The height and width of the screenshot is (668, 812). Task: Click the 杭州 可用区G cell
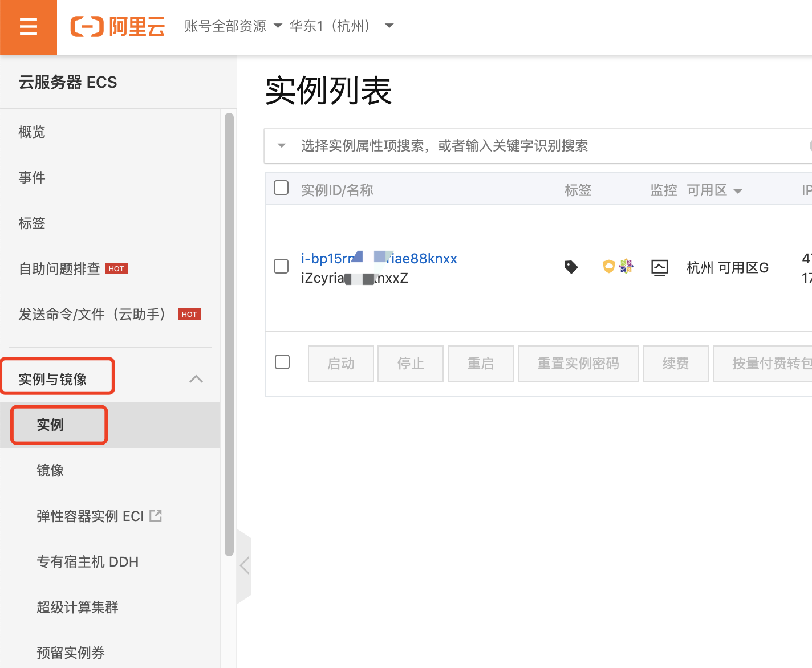(728, 268)
